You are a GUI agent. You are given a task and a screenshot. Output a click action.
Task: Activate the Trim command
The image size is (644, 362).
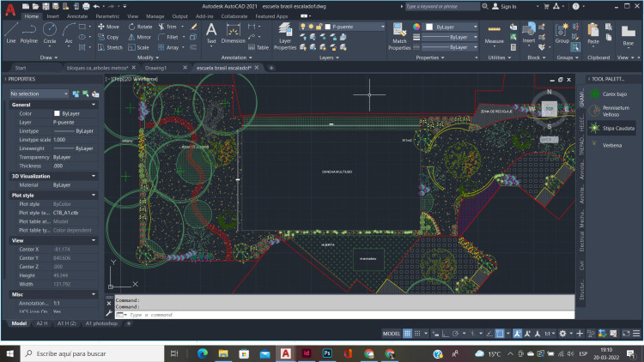pos(167,27)
